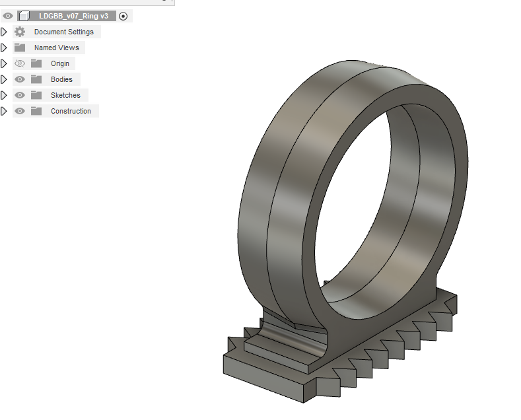Select the LDGBB_v07_Ring v3 root label
Screen dimensions: 521x420
click(73, 16)
